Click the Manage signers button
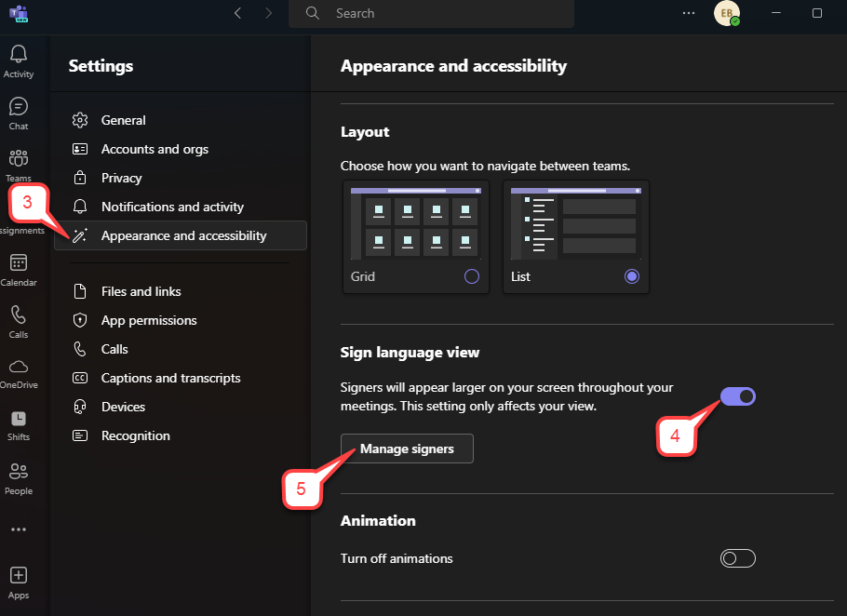 (x=407, y=448)
